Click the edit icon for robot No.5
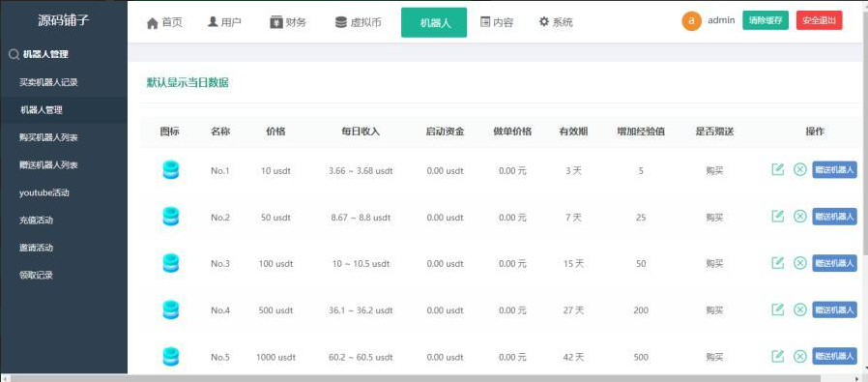Screen dimensions: 868x382 coord(778,356)
